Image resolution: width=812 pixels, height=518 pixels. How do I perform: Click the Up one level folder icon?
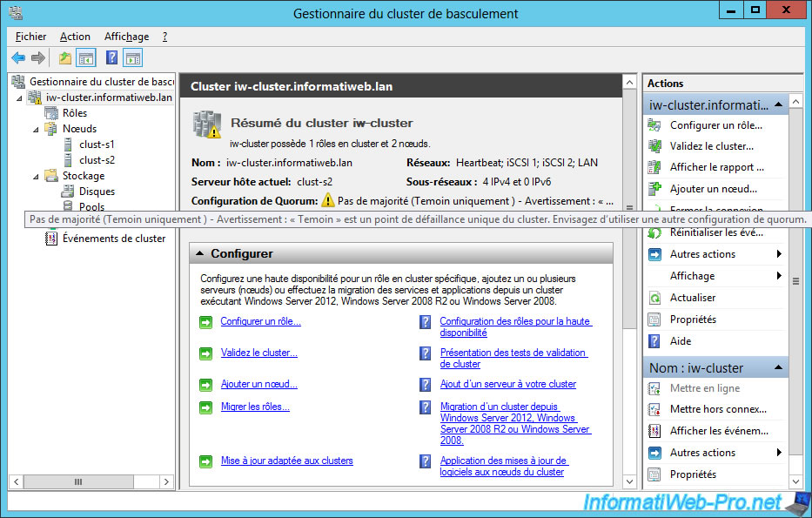(64, 58)
